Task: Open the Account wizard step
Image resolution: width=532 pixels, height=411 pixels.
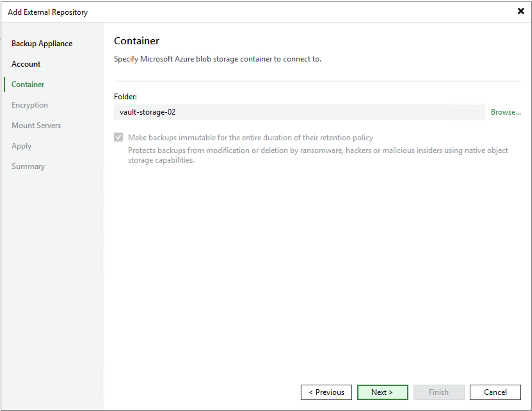Action: [x=26, y=64]
